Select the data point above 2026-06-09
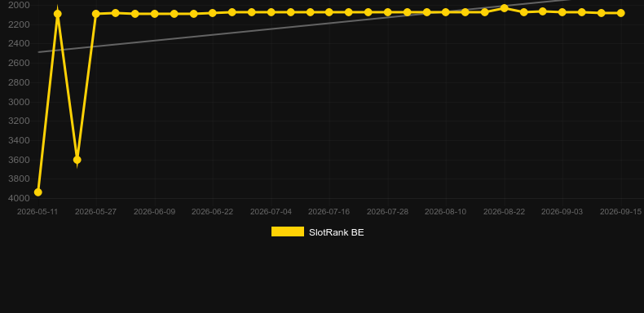The width and height of the screenshot is (644, 313). (154, 14)
